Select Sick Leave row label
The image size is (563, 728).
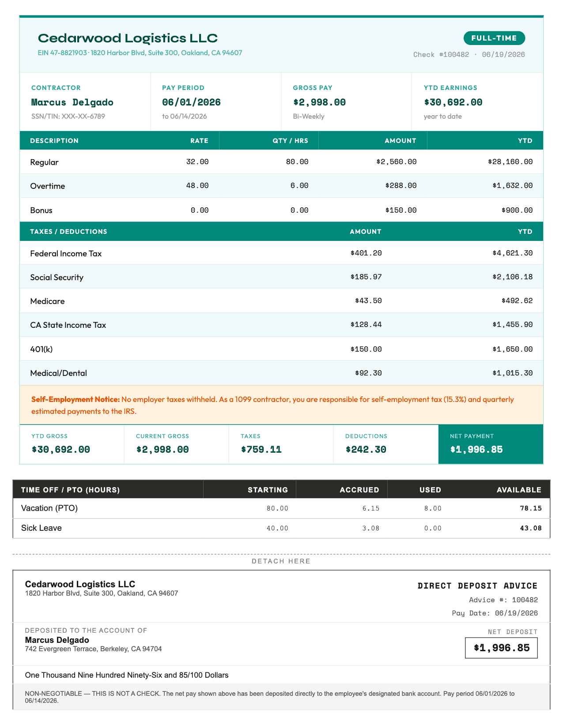coord(42,528)
